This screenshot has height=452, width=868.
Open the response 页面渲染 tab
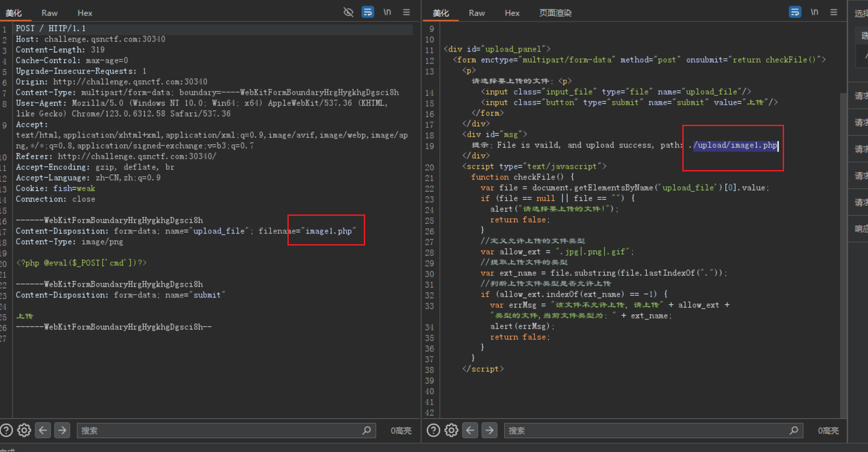(555, 13)
